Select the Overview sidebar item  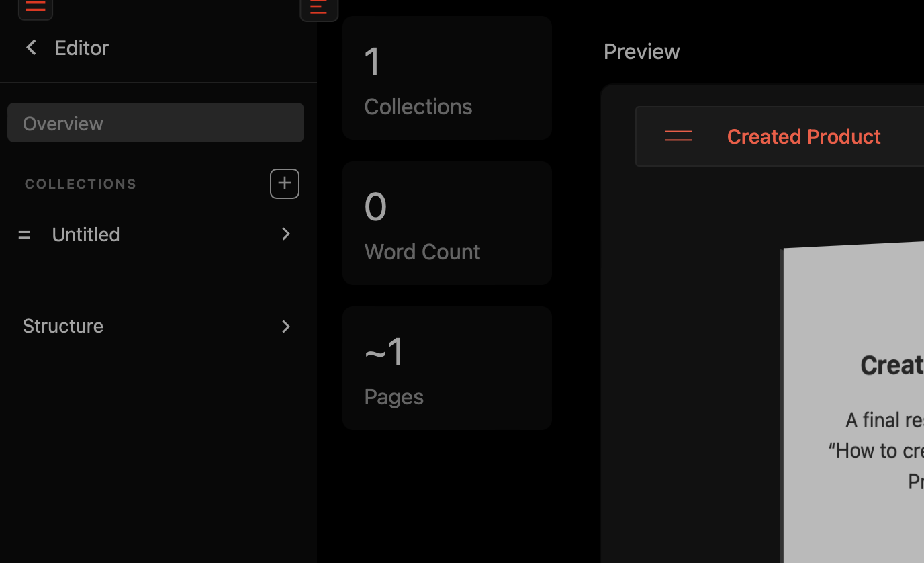155,123
